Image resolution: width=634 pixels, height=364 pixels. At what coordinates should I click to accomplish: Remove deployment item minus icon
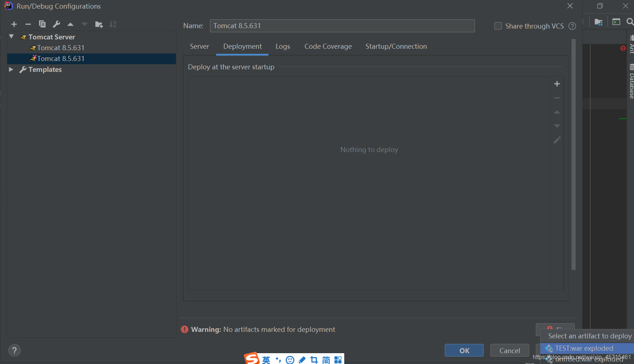pyautogui.click(x=557, y=98)
